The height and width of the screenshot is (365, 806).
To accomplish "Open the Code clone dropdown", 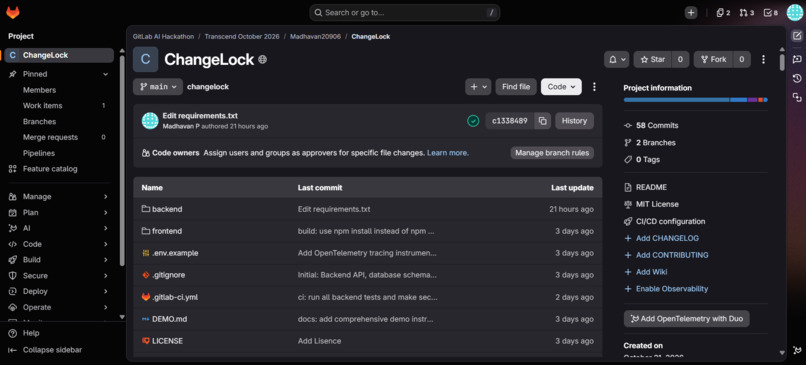I will click(x=561, y=87).
